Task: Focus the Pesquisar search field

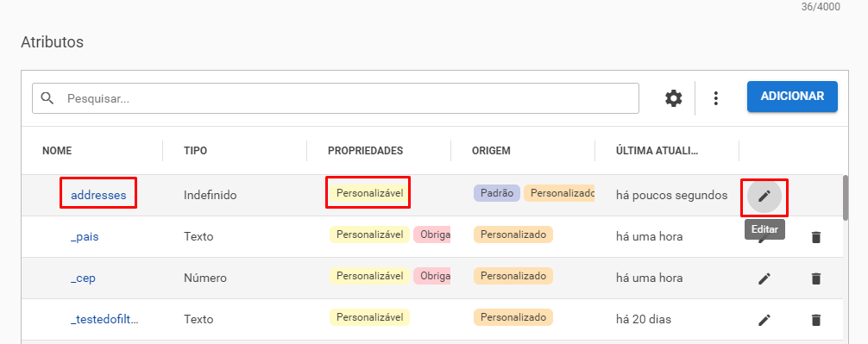Action: (x=336, y=98)
